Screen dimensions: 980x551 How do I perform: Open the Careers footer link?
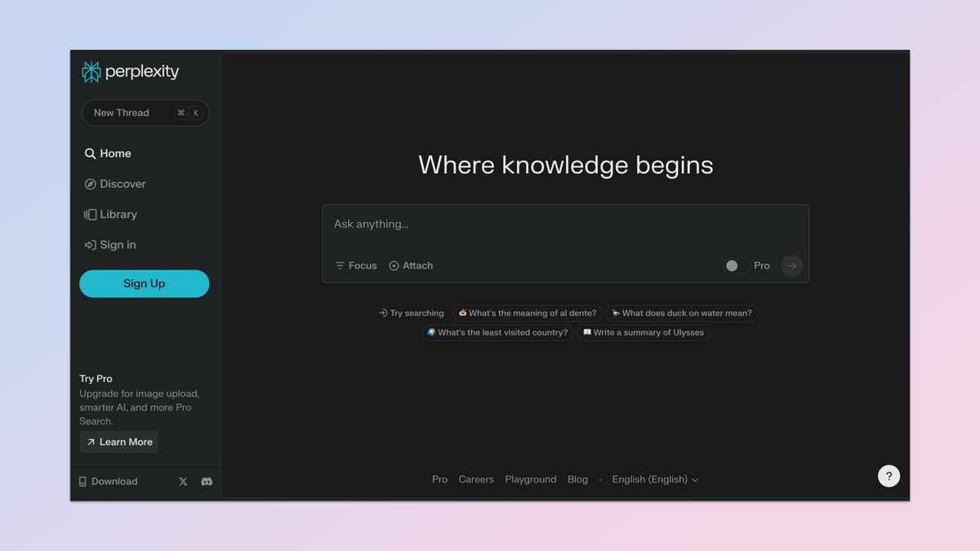point(476,479)
